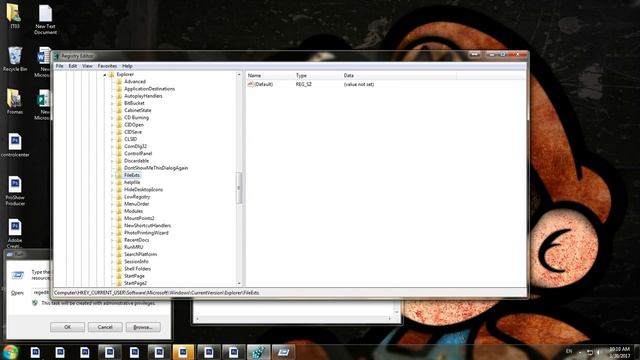Click the CabinetState folder icon

[119, 110]
